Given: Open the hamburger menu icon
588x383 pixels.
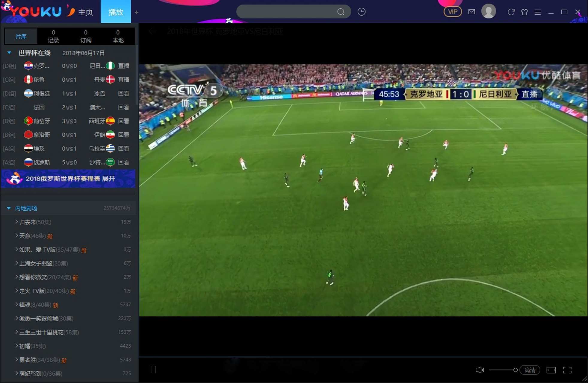Looking at the screenshot, I should click(x=538, y=12).
